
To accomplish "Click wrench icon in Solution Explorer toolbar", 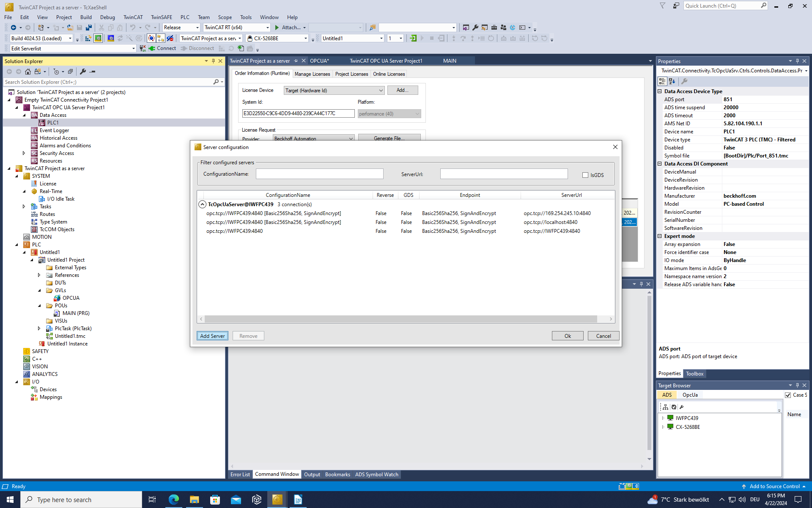I will coord(83,72).
